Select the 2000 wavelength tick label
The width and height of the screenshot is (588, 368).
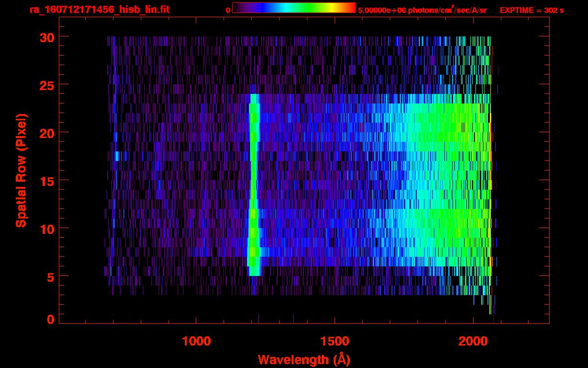coord(473,341)
